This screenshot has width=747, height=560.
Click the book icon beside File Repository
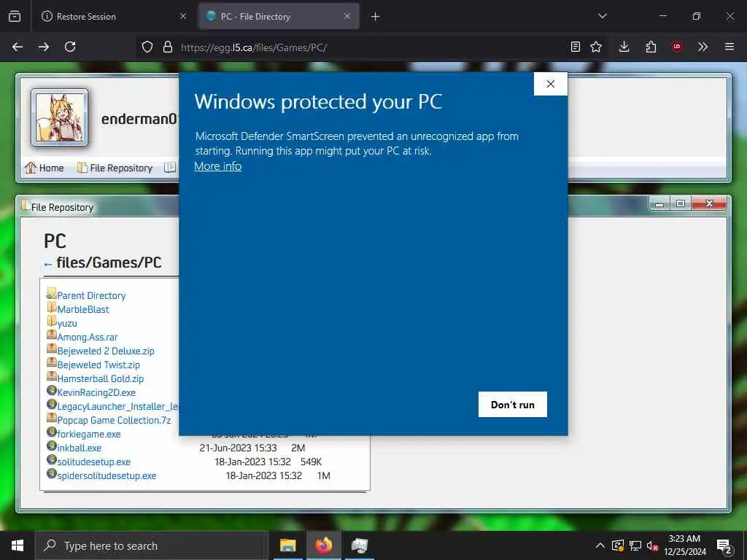click(170, 168)
